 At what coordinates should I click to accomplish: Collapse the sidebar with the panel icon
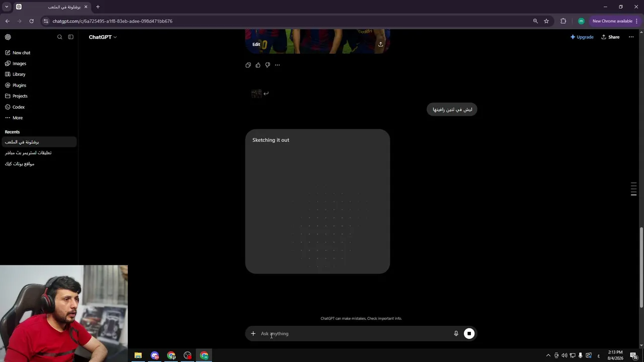click(70, 37)
